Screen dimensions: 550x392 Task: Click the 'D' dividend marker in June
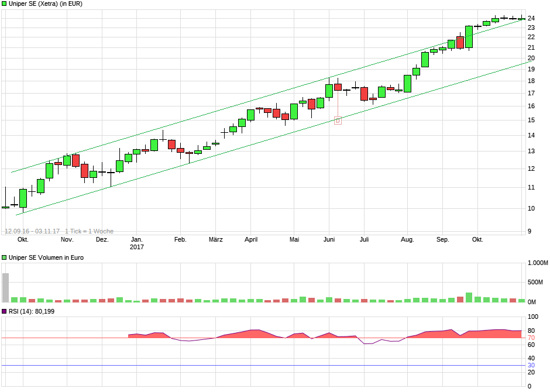[x=338, y=121]
